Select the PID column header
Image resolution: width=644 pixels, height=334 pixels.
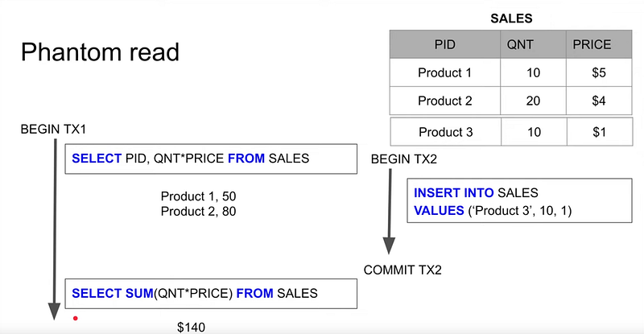coord(445,44)
